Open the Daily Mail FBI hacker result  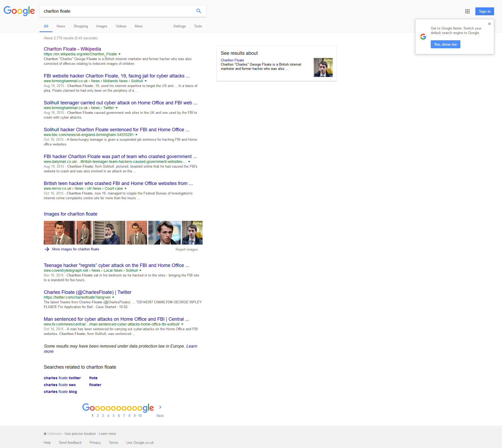120,157
